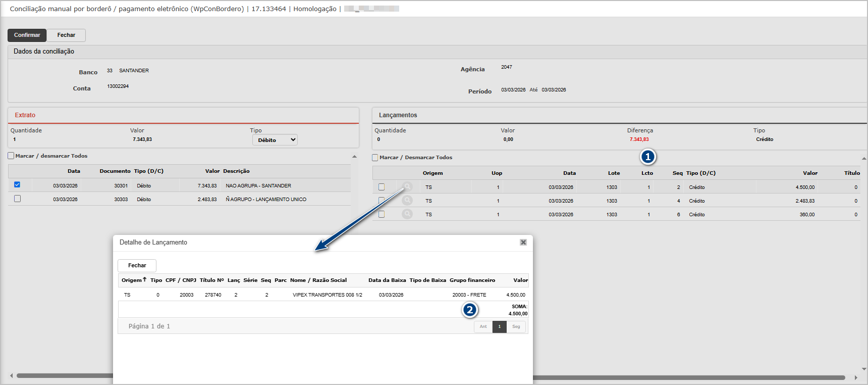
Task: Click Fechar button inside the detail dialog
Action: [137, 265]
